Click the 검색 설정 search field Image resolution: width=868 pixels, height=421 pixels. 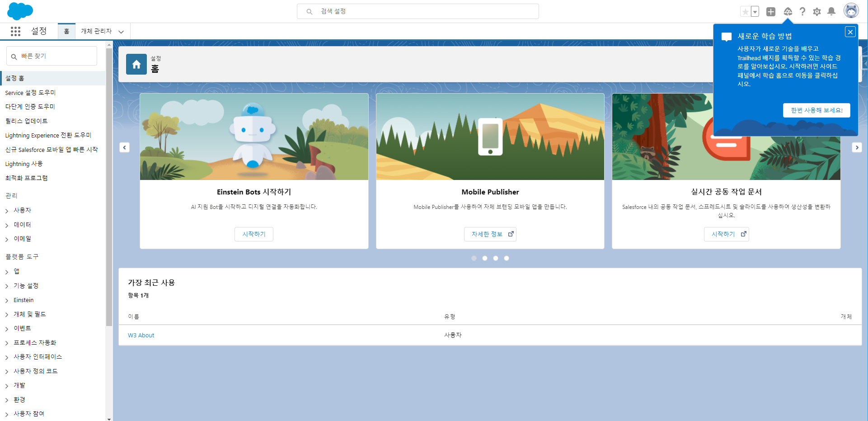(x=418, y=11)
